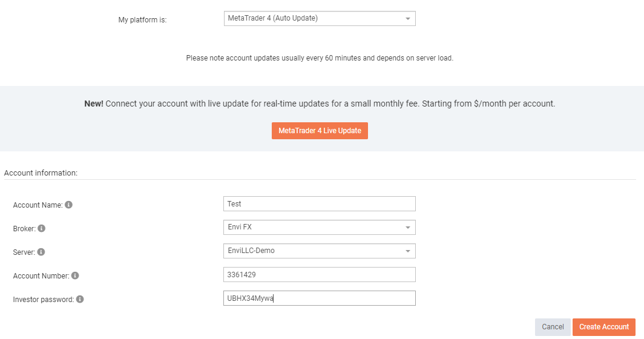Expand the EnviLLC-Demo server dropdown
Image resolution: width=644 pixels, height=339 pixels.
[320, 251]
